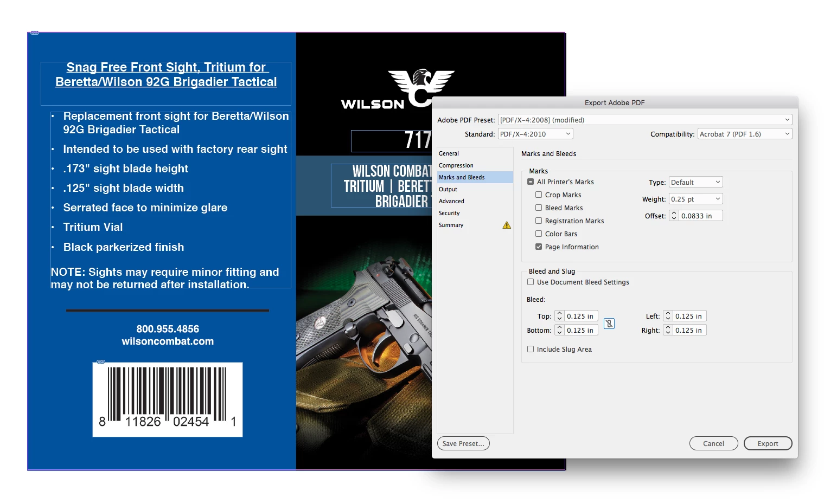Click the Cancel button

click(x=713, y=444)
